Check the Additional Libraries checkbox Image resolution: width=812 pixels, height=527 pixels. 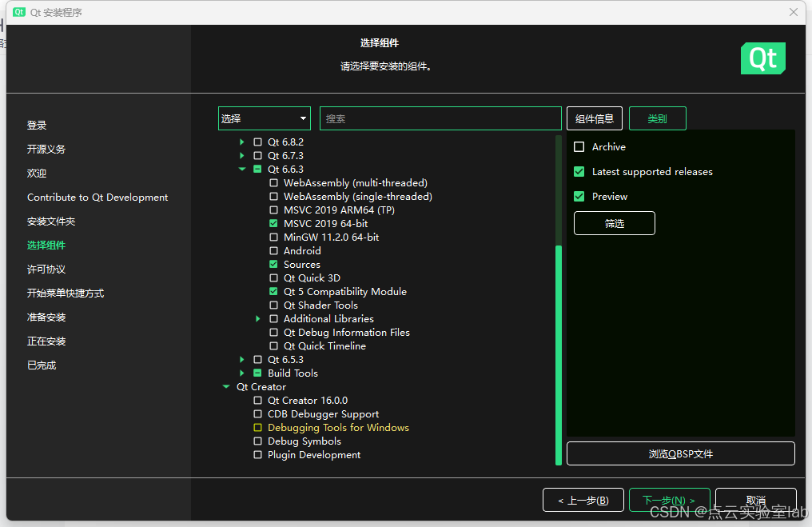point(273,319)
